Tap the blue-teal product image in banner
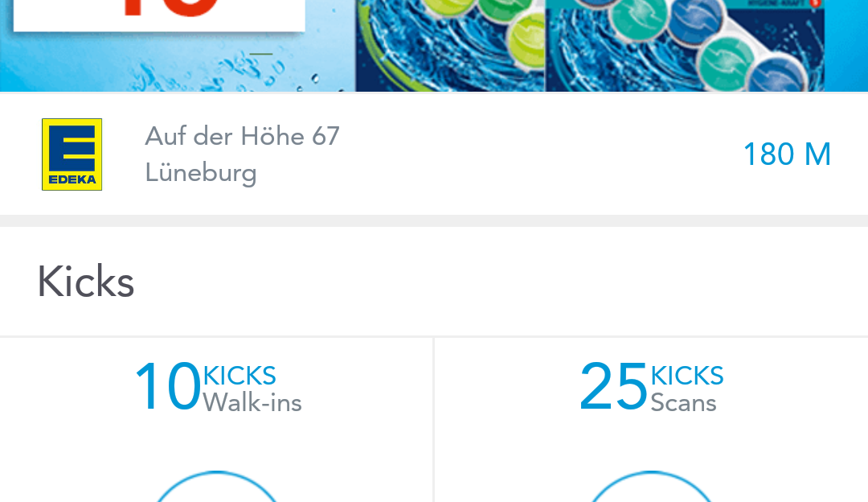The image size is (868, 502). tap(686, 45)
